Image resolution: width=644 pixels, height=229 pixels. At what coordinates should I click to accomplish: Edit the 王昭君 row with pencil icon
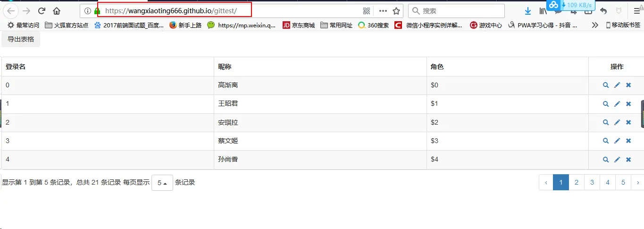[x=617, y=104]
